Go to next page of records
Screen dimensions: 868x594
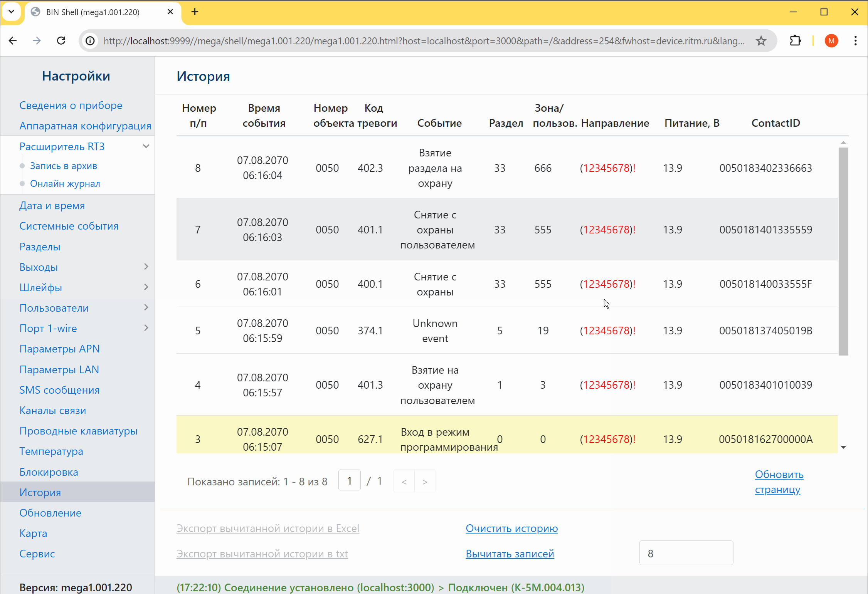[x=425, y=481]
